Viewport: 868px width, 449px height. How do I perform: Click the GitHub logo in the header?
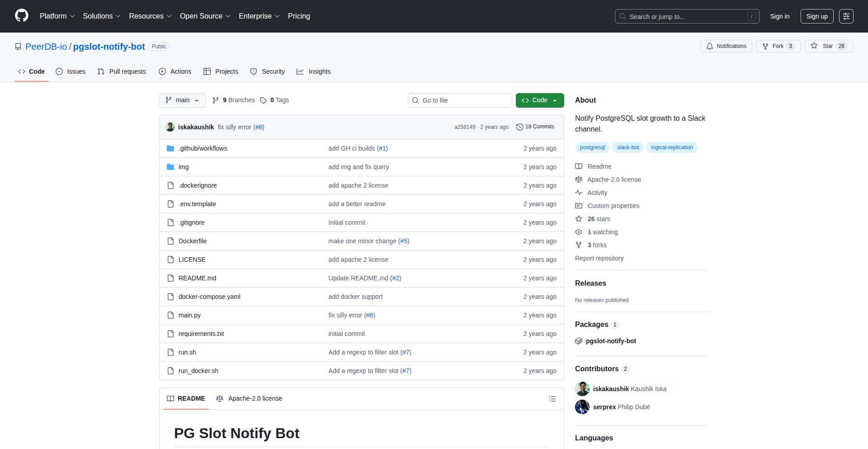21,16
